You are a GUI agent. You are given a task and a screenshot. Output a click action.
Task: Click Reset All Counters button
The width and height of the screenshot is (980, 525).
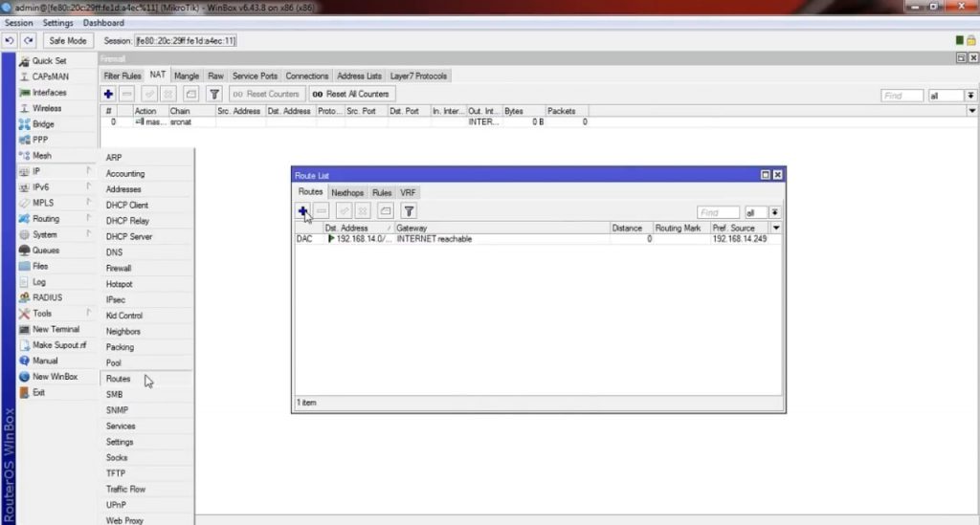[x=352, y=95]
